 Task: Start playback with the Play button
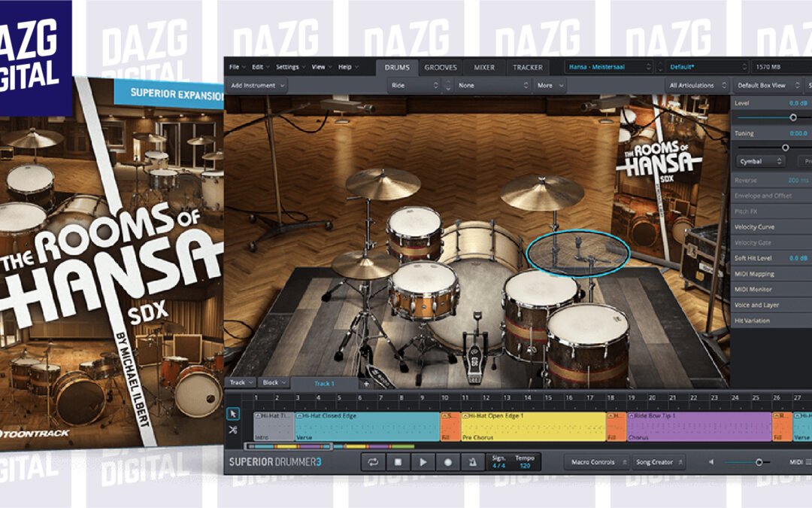(423, 462)
